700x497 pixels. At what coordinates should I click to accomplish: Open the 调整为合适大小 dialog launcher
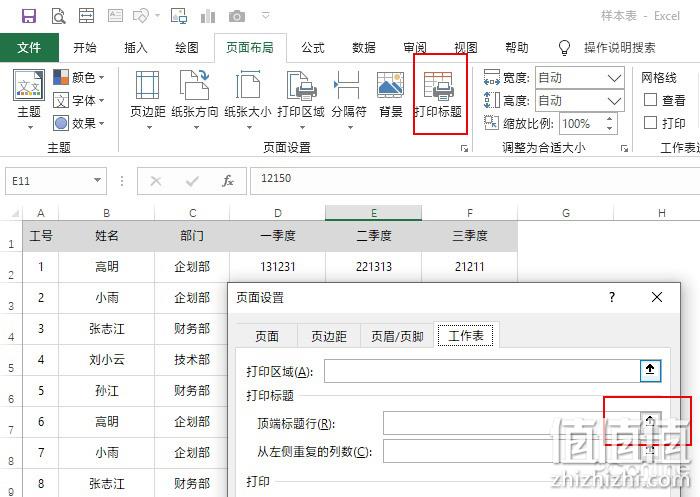tap(624, 148)
